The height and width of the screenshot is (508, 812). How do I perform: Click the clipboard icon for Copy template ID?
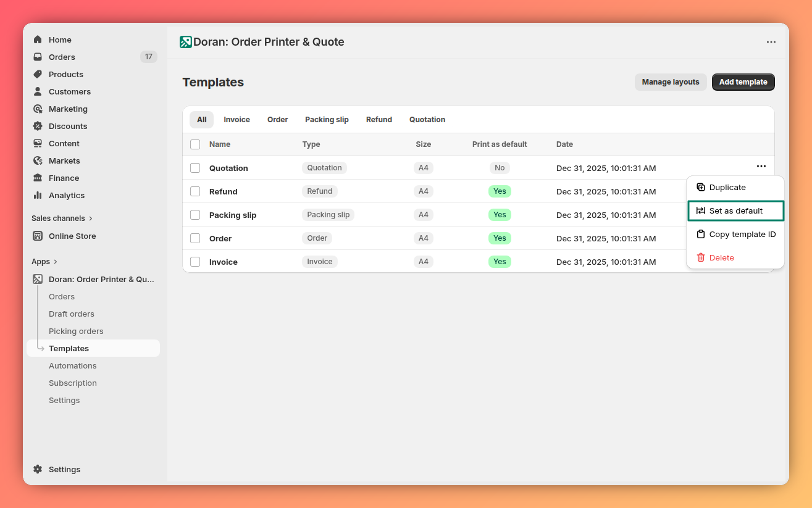[701, 234]
